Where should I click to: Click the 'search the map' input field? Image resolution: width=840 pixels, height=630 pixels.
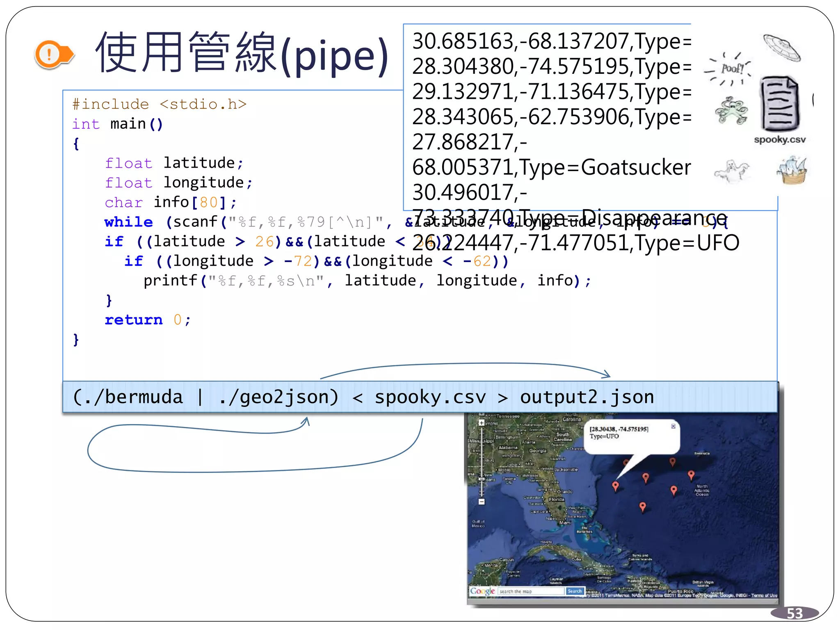[531, 591]
